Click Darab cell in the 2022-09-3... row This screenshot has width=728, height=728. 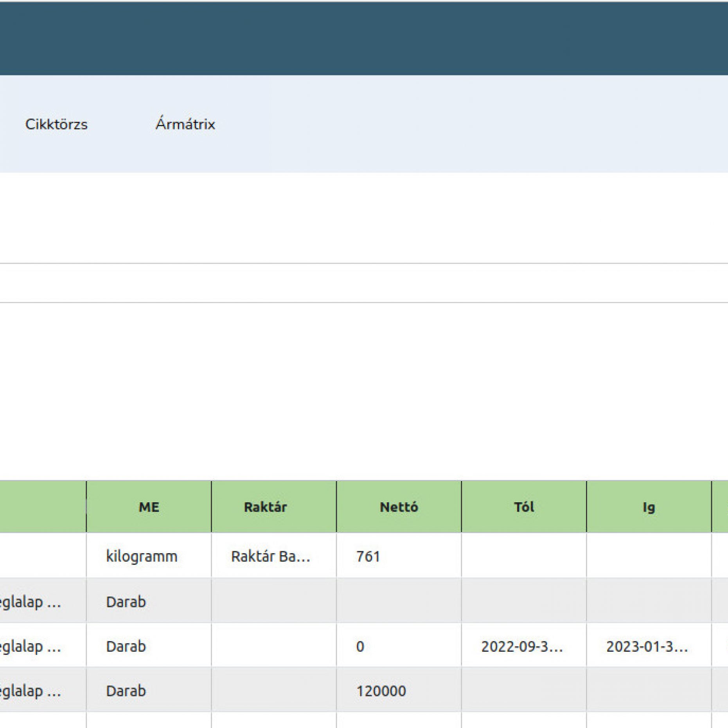[x=126, y=646]
